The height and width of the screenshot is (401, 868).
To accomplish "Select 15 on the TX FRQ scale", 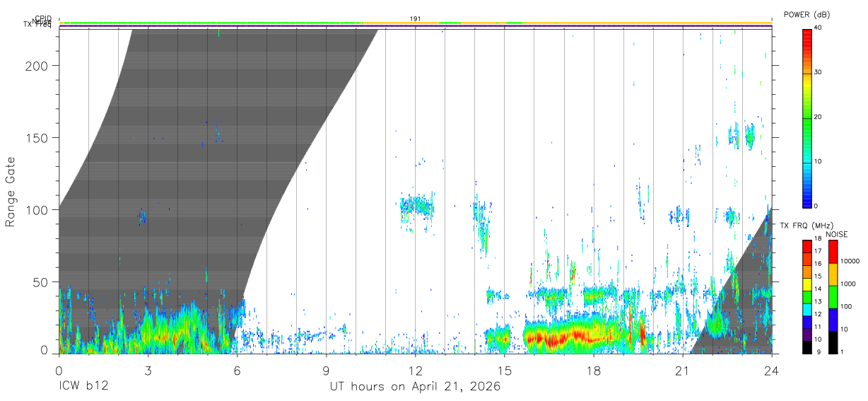I will [817, 277].
